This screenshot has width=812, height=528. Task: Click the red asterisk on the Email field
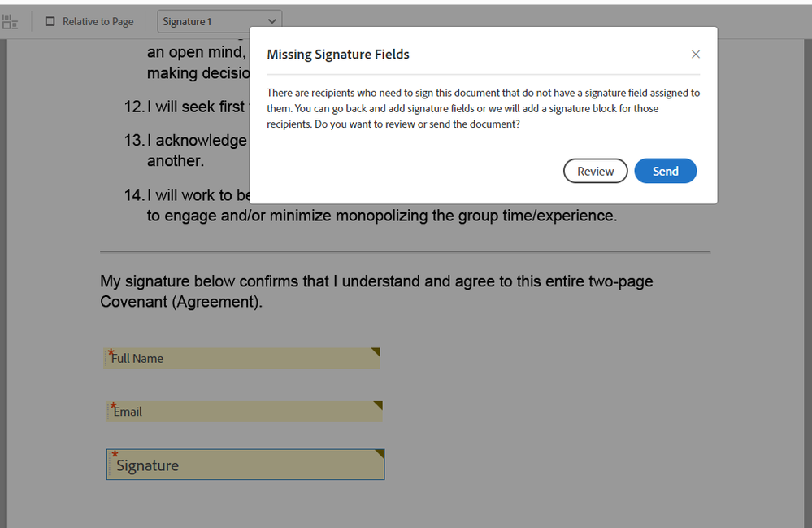point(111,406)
